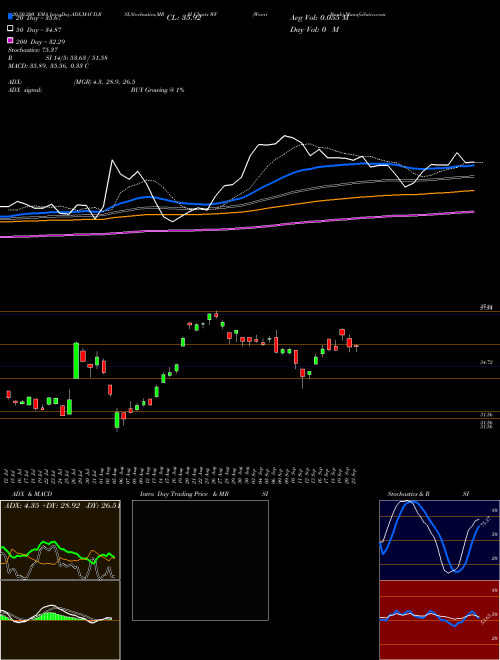Screen dimensions: 500x660
Task: Click the 'Stochastics: 75.37' readout
Action: pos(31,50)
